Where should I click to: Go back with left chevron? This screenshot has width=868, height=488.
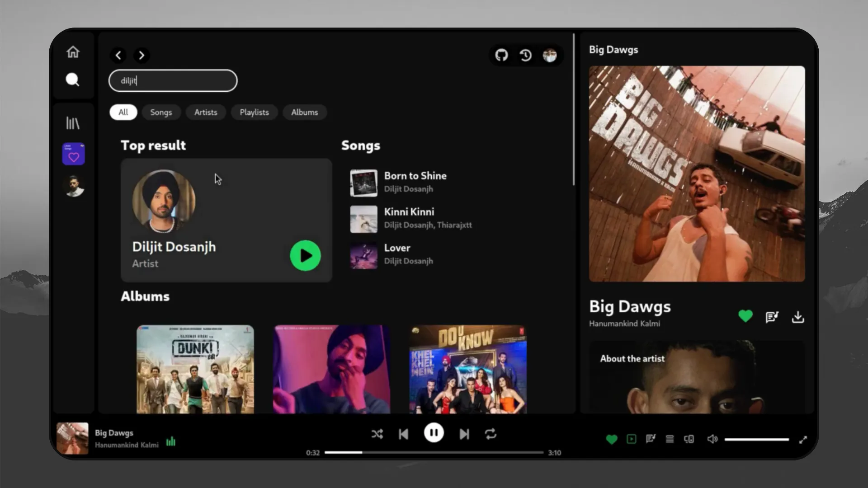click(118, 55)
